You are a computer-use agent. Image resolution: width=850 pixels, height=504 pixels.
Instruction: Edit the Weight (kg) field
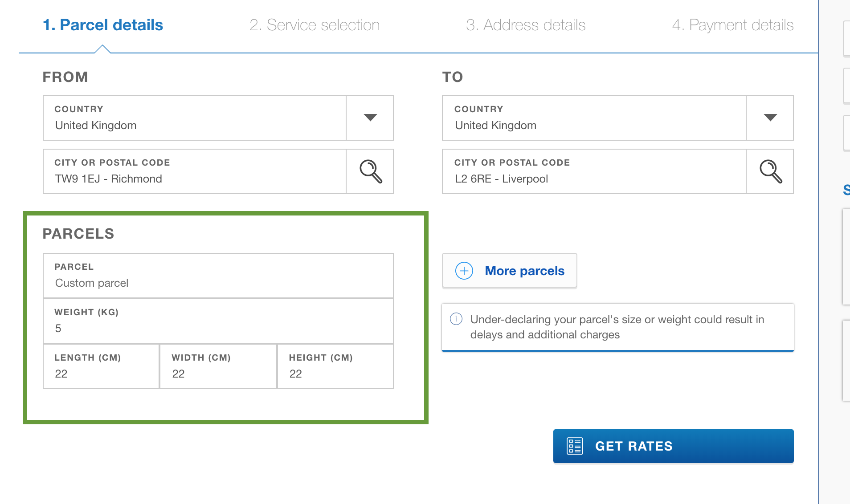coord(218,321)
